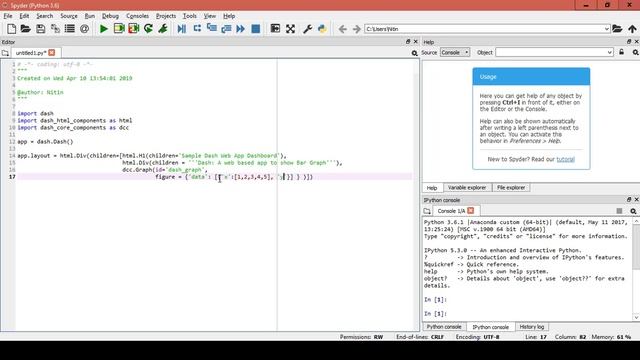
Task: Open the File menu
Action: (x=8, y=16)
